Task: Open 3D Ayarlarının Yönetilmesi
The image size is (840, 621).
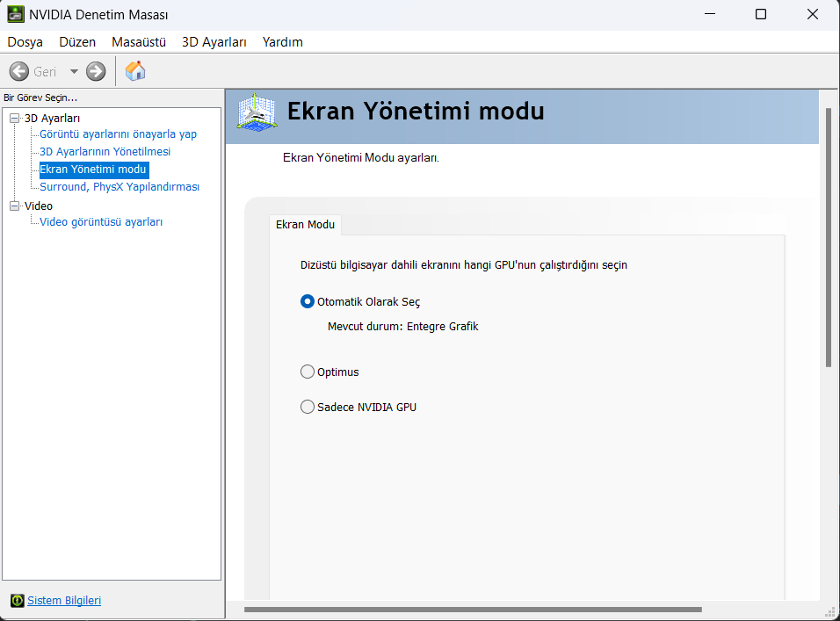Action: [x=105, y=151]
